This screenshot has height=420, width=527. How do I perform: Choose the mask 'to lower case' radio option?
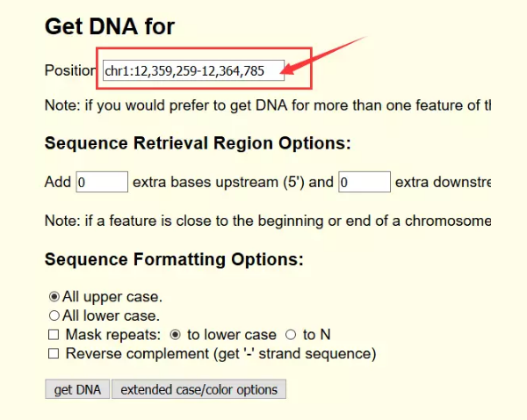point(176,335)
